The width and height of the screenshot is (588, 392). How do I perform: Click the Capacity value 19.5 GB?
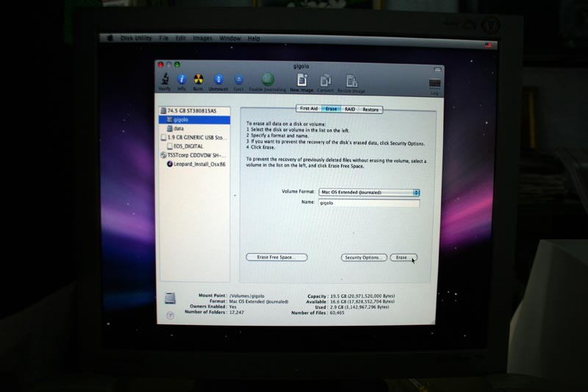tap(362, 296)
